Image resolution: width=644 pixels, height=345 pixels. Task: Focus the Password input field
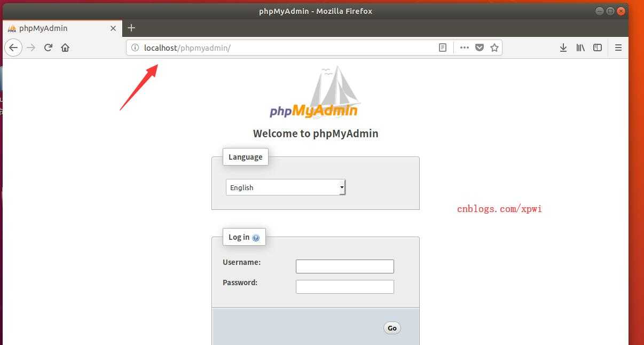tap(345, 287)
